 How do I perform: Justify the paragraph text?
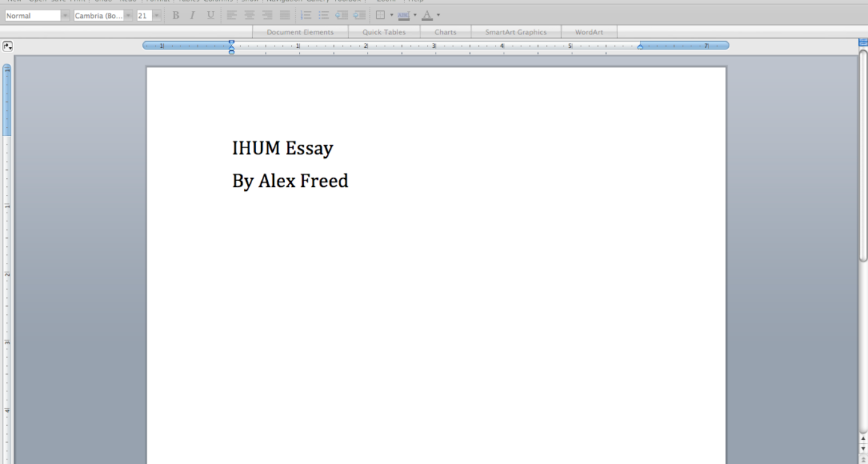(285, 15)
